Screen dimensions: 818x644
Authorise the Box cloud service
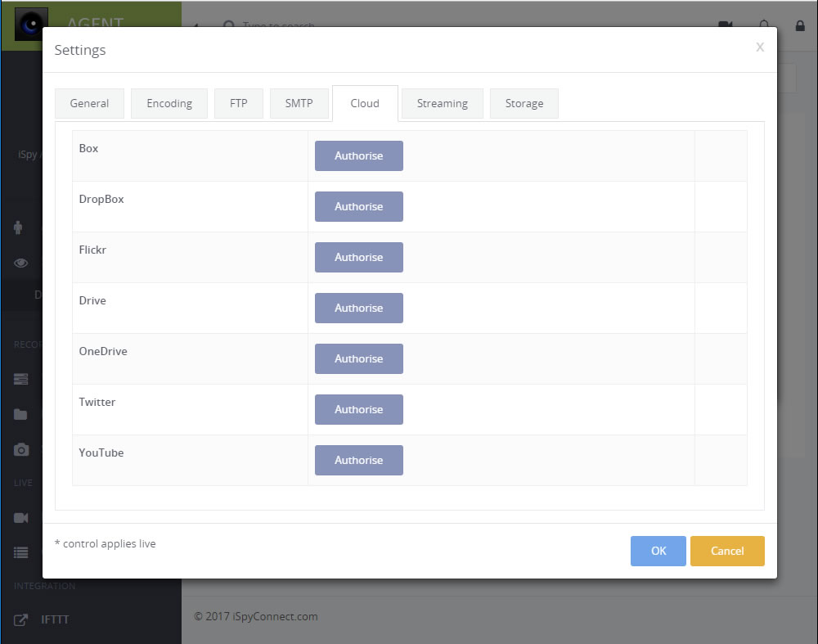coord(359,155)
